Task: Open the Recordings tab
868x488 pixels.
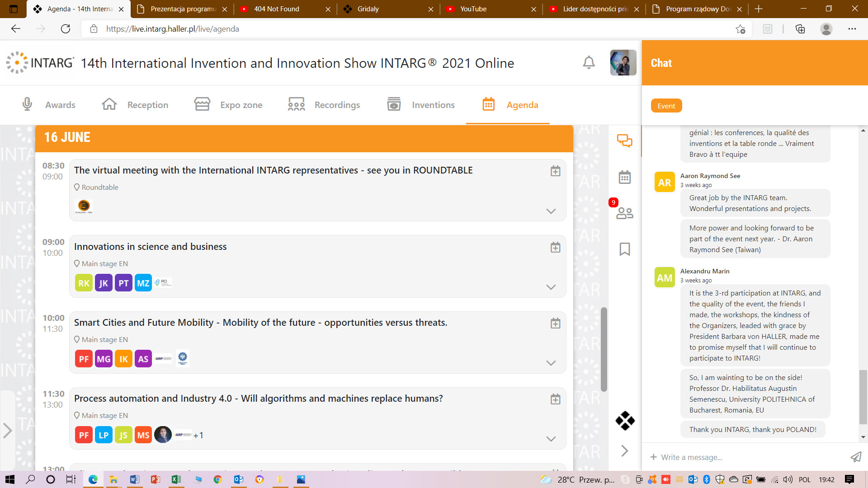Action: 324,105
